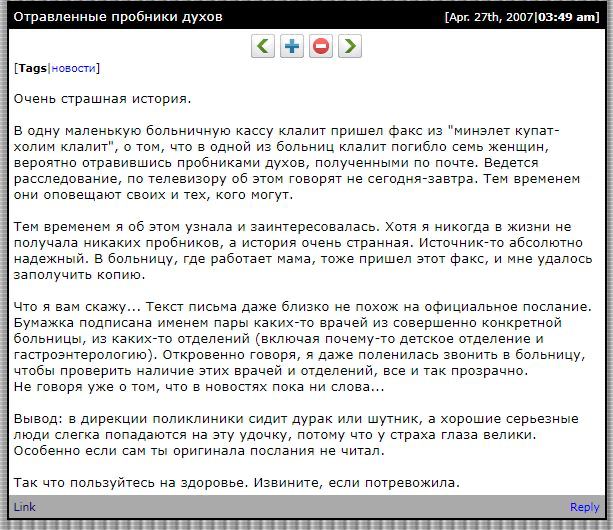Go to next entry with green right arrow
Screen dimensions: 613x530
(x=350, y=46)
